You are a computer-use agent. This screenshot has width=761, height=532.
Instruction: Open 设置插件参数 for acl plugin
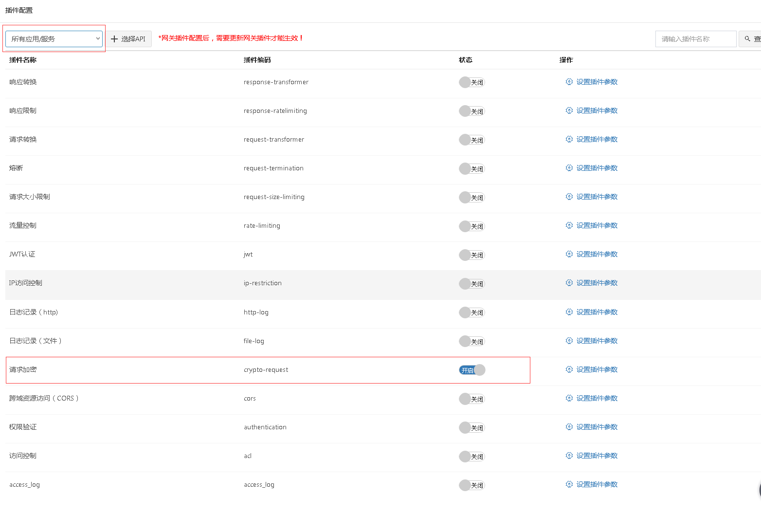tap(597, 456)
